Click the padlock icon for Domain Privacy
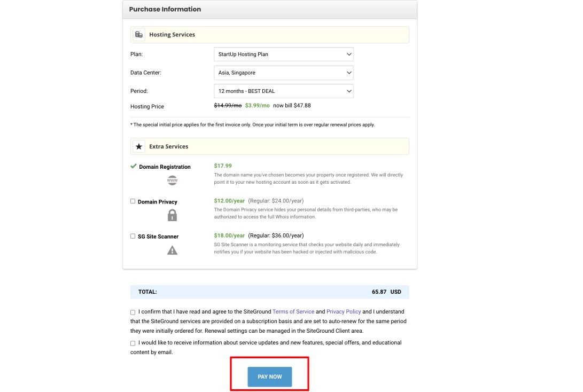 click(172, 215)
